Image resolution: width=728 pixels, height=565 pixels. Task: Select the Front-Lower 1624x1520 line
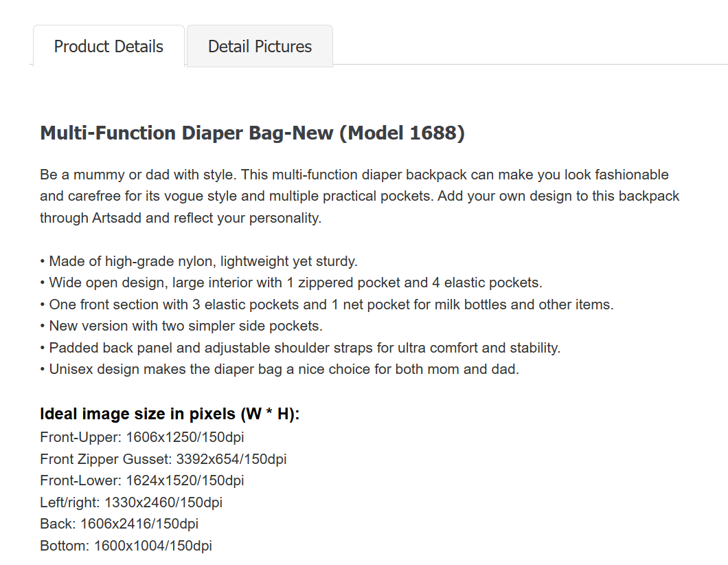pyautogui.click(x=141, y=480)
